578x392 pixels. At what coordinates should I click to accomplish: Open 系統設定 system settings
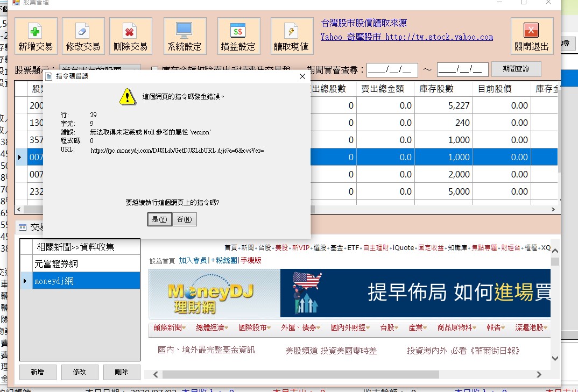tap(185, 36)
